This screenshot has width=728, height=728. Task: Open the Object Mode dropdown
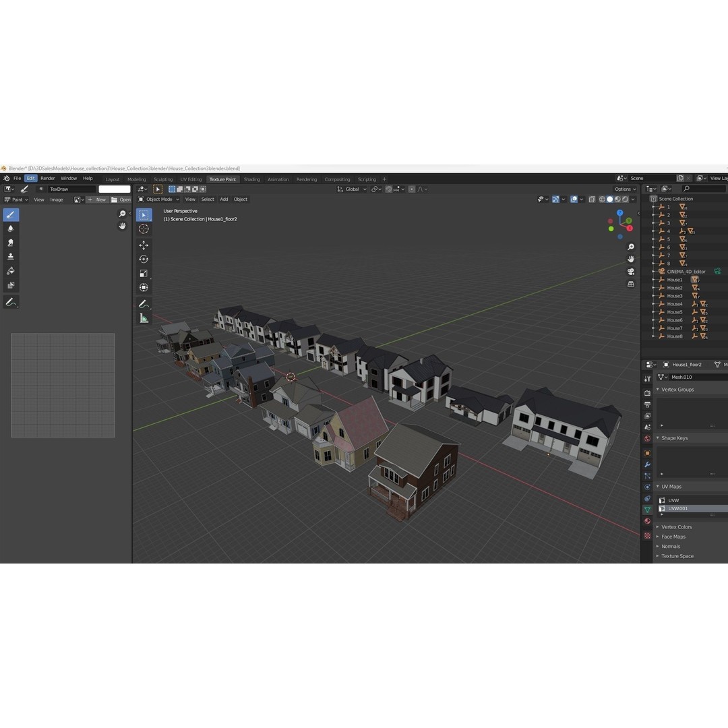[x=159, y=199]
